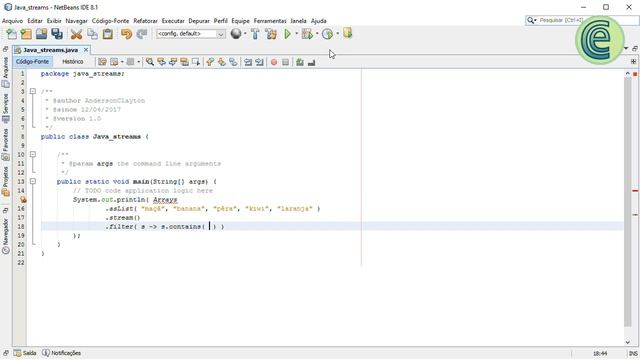Image resolution: width=640 pixels, height=360 pixels.
Task: Collapse the Javadoc fold at line 3
Action: 33,91
